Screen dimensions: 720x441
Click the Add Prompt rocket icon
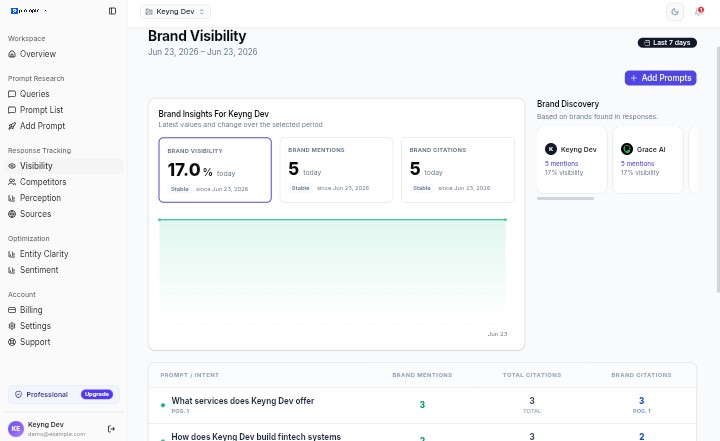pos(12,126)
